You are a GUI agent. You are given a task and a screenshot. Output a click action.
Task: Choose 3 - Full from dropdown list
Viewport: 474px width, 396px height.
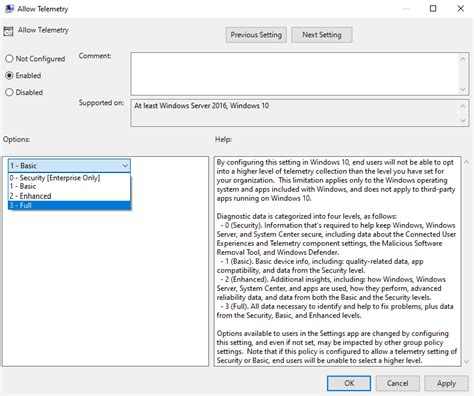[x=69, y=205]
